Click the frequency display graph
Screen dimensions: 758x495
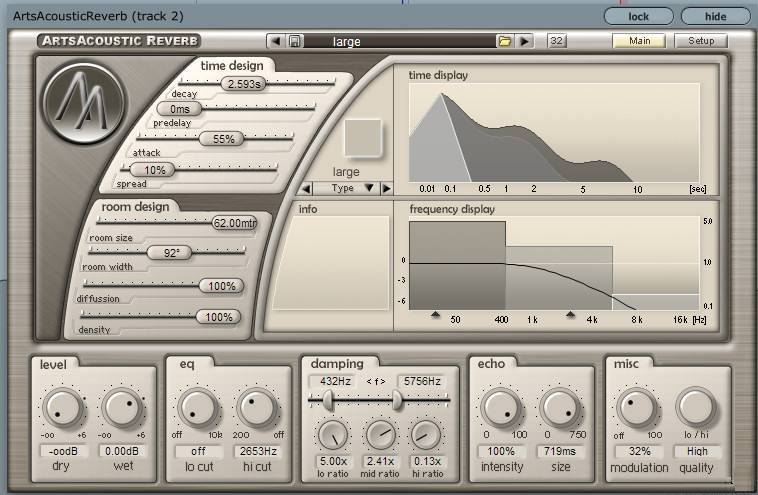[554, 263]
